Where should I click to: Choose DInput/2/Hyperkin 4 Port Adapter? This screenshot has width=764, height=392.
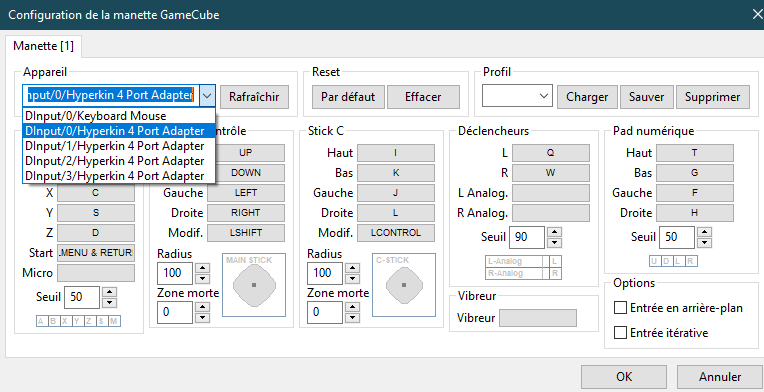118,161
